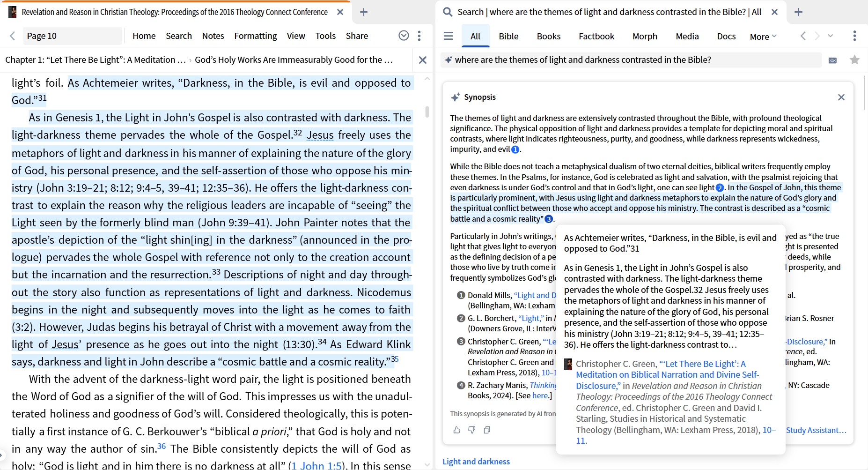Open the 'here' link in Manis source

tap(540, 395)
